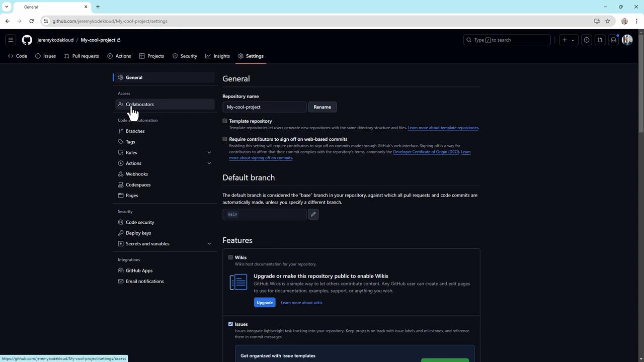The image size is (644, 362).
Task: Click the default branch 'main' field
Action: coord(265,214)
